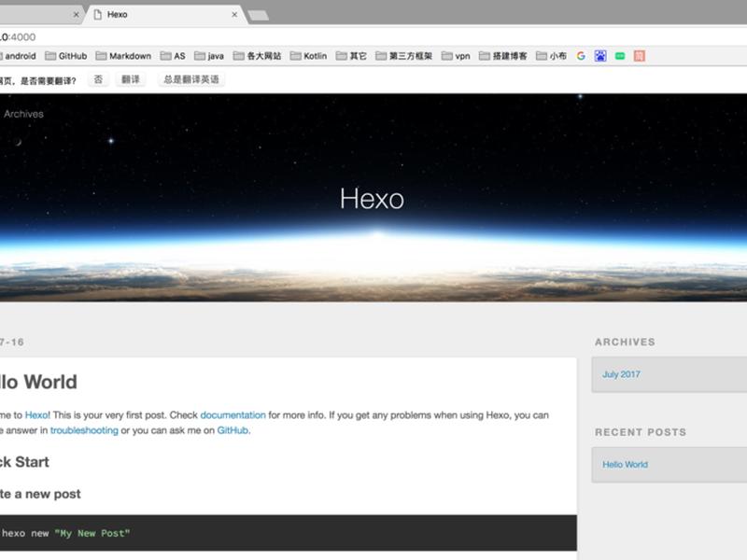Click the ARCHIVES sidebar heading

(x=625, y=342)
